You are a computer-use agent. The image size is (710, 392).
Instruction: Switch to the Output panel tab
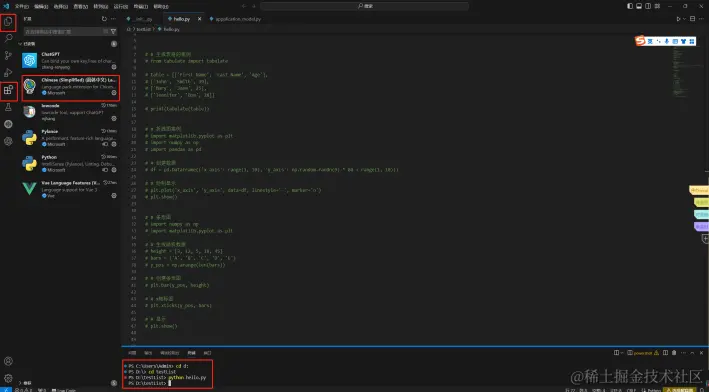click(x=148, y=353)
